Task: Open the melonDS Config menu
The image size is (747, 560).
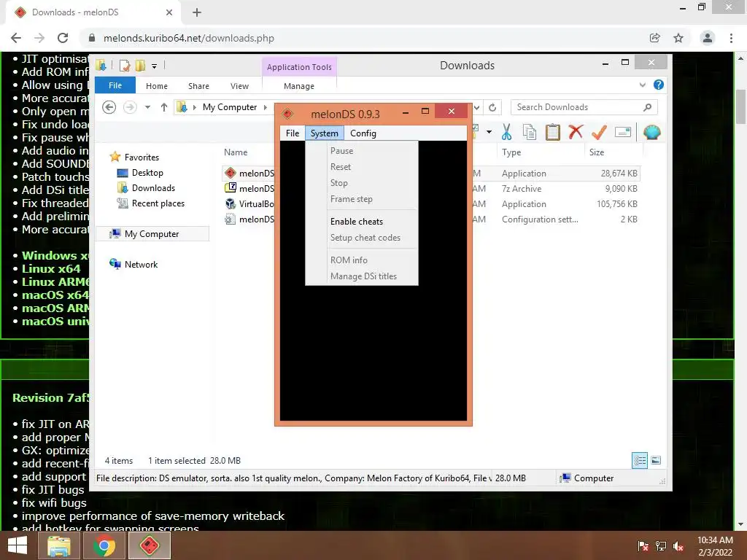Action: (363, 133)
